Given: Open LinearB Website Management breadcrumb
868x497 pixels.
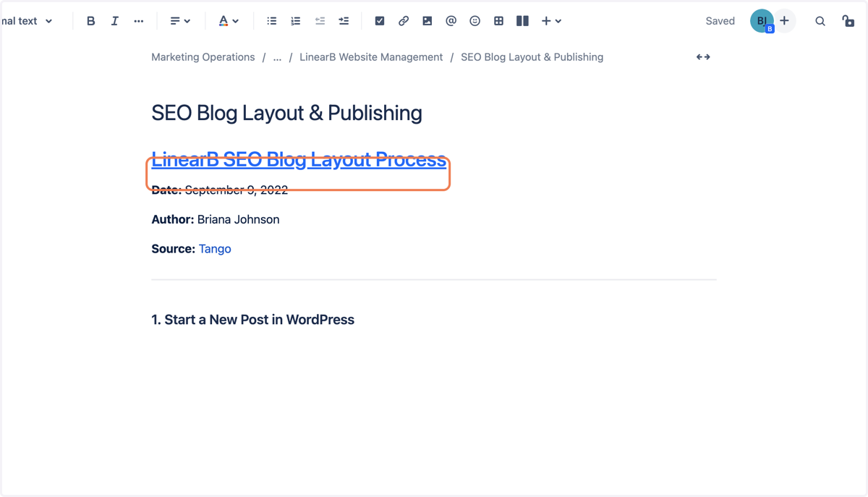Looking at the screenshot, I should 371,57.
